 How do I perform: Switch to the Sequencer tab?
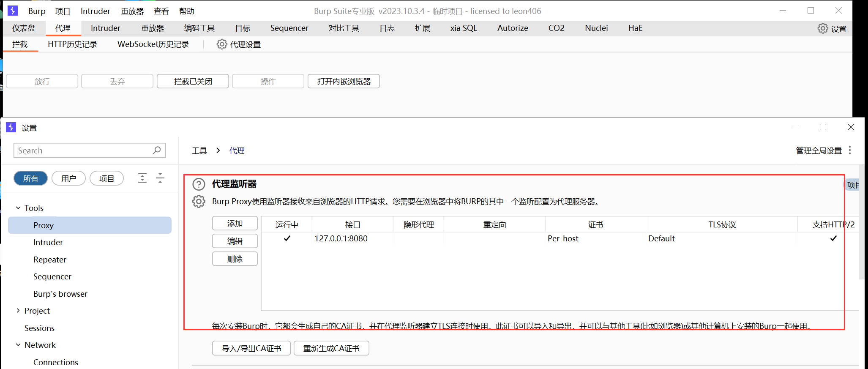[289, 28]
